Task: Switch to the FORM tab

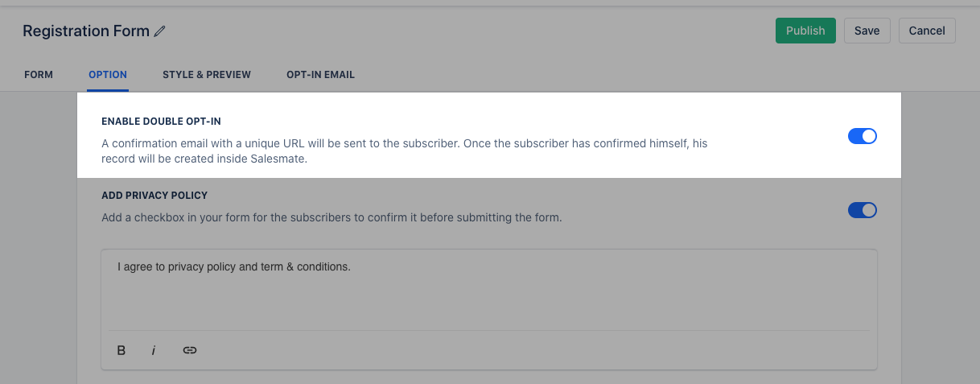Action: click(39, 75)
